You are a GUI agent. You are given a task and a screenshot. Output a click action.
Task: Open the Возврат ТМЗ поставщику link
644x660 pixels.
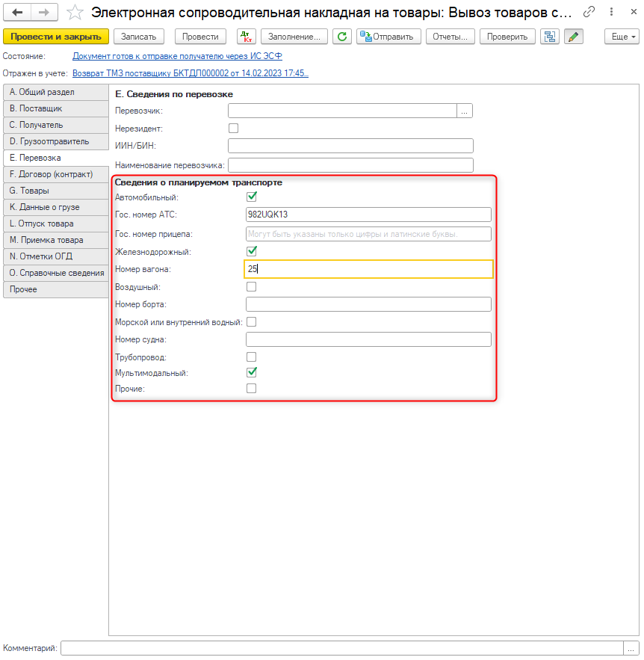coord(191,73)
